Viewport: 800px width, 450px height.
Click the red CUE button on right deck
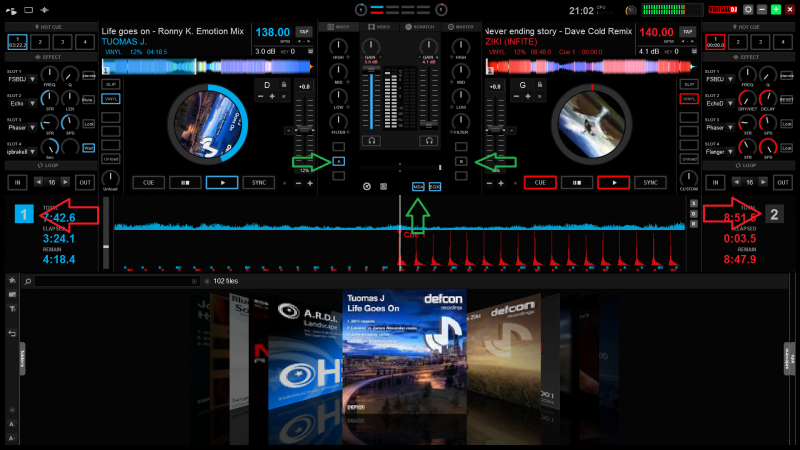tap(541, 183)
